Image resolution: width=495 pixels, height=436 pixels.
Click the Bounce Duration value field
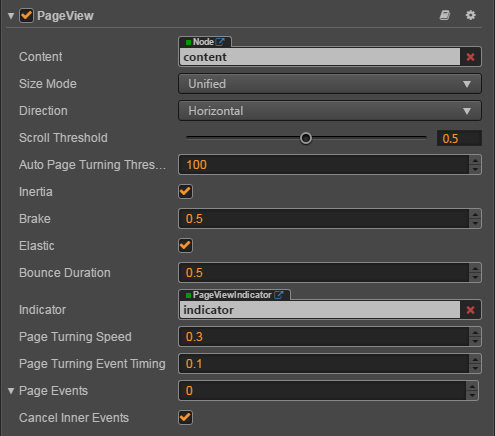coord(324,273)
